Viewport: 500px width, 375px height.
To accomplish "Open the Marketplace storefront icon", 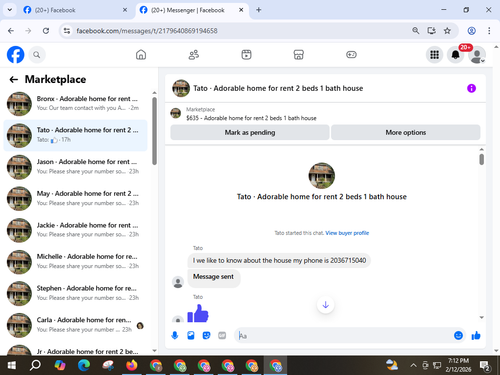I will [299, 55].
